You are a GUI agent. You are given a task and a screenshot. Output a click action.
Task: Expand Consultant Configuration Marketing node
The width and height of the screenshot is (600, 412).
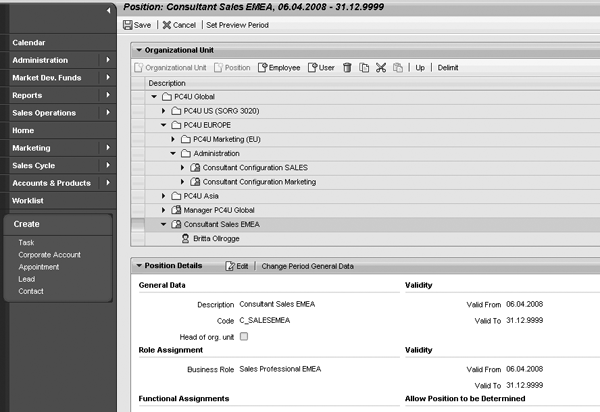click(183, 182)
